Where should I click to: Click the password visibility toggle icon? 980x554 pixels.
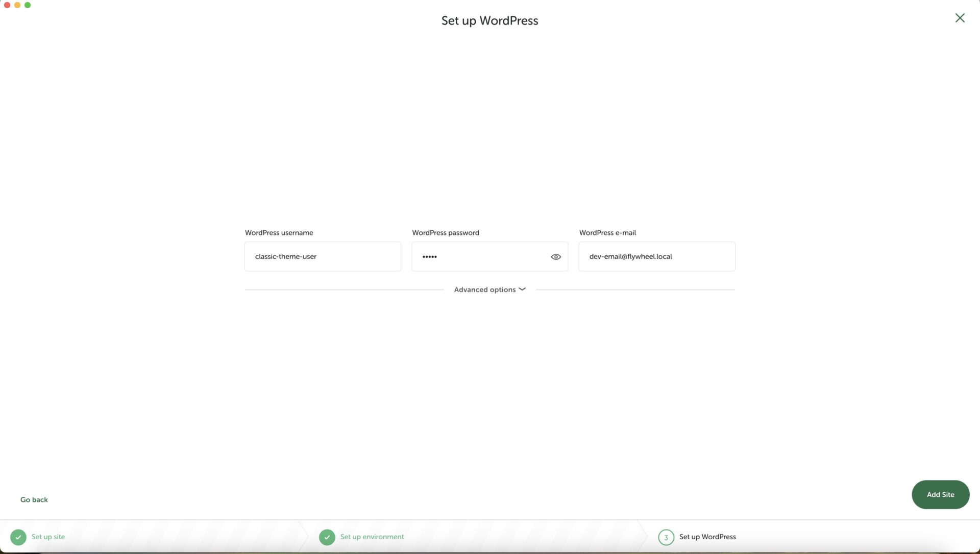(555, 256)
